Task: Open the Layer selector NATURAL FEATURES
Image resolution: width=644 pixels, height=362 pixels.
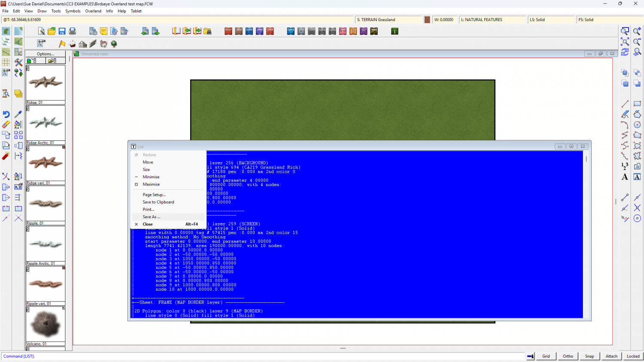Action: click(492, 20)
